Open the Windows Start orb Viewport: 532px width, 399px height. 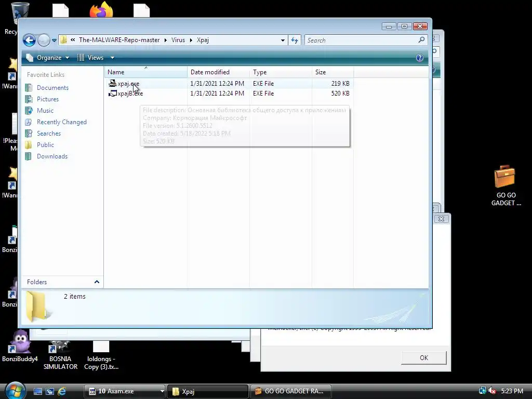[15, 391]
